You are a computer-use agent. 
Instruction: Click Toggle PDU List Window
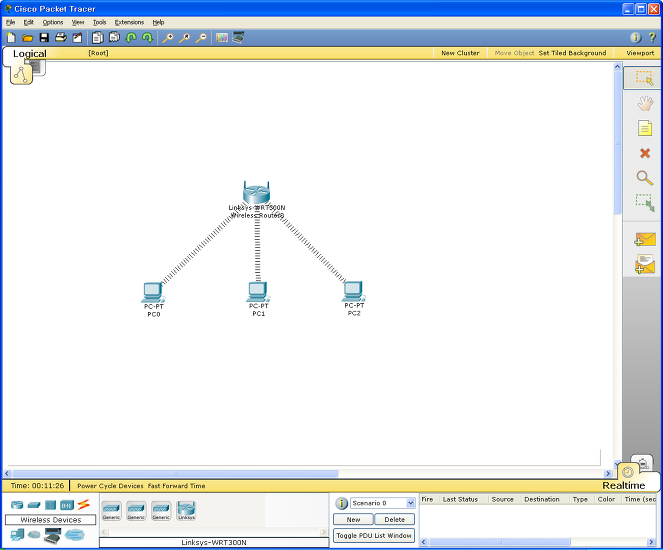coord(374,536)
